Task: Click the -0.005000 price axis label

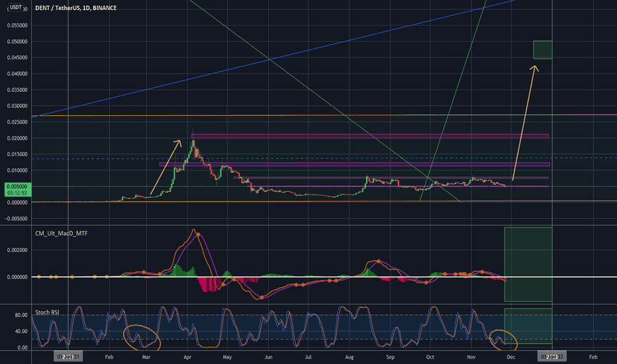Action: click(17, 219)
